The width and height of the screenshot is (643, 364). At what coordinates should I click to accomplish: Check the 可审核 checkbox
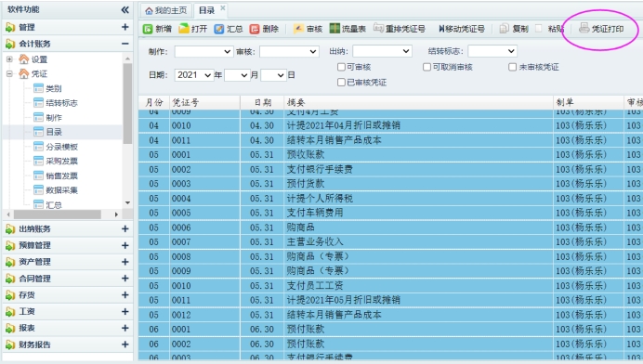pyautogui.click(x=341, y=67)
